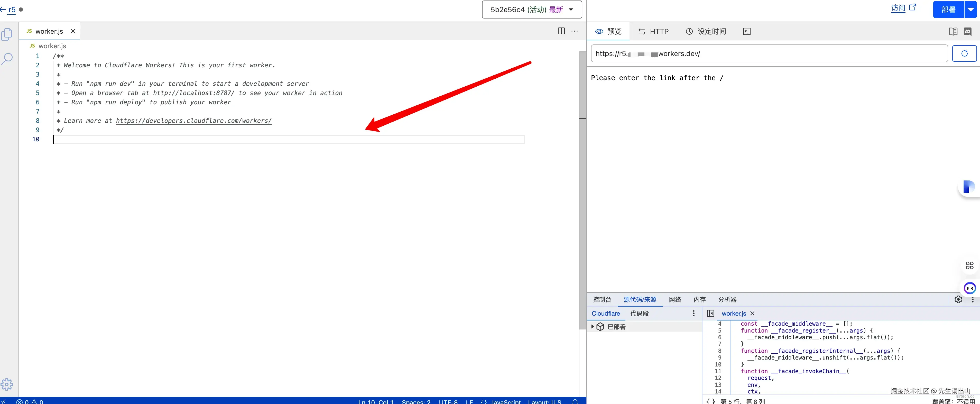Click the visit external-link arrow icon
The image size is (980, 404).
[913, 7]
